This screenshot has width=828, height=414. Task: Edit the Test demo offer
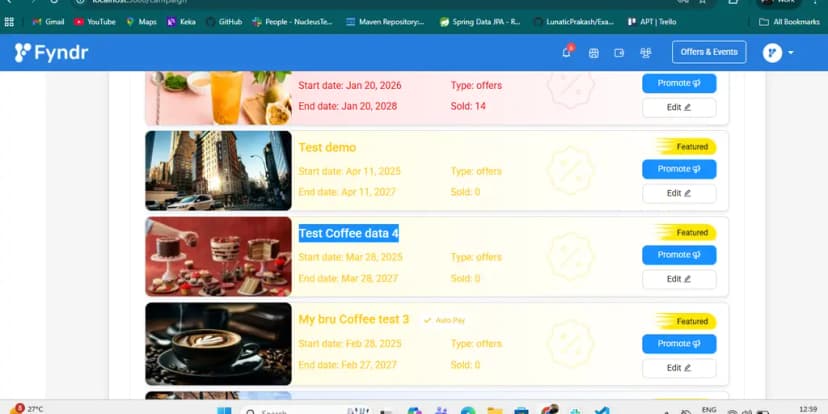[679, 193]
